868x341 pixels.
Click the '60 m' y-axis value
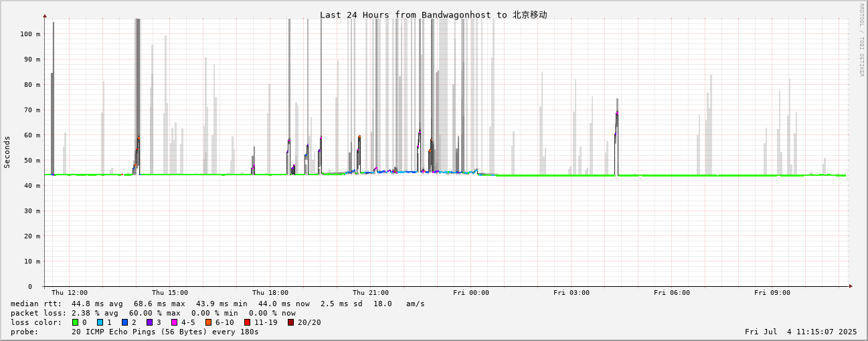click(x=32, y=135)
